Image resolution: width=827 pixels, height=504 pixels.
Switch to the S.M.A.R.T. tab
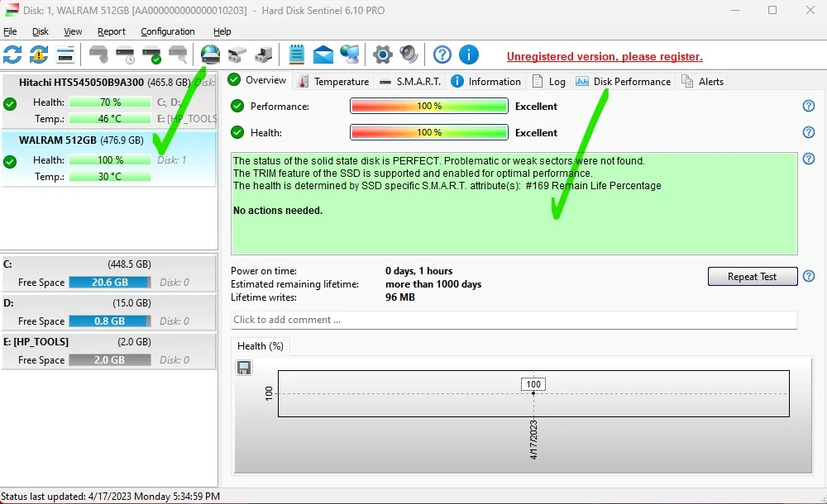coord(410,82)
